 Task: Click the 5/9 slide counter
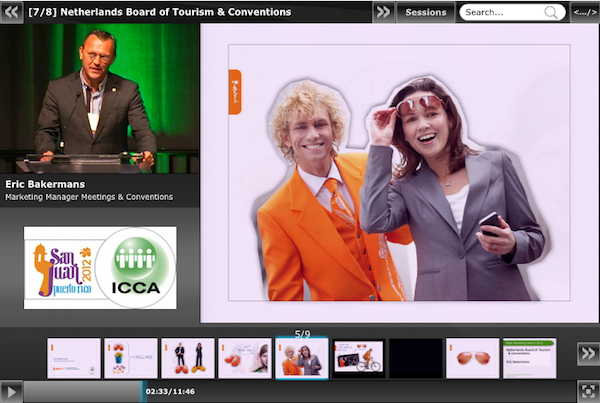(302, 334)
